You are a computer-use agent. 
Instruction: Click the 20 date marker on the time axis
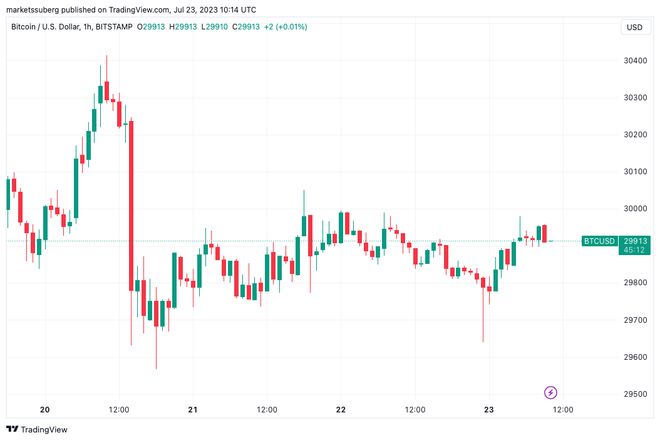pyautogui.click(x=45, y=410)
